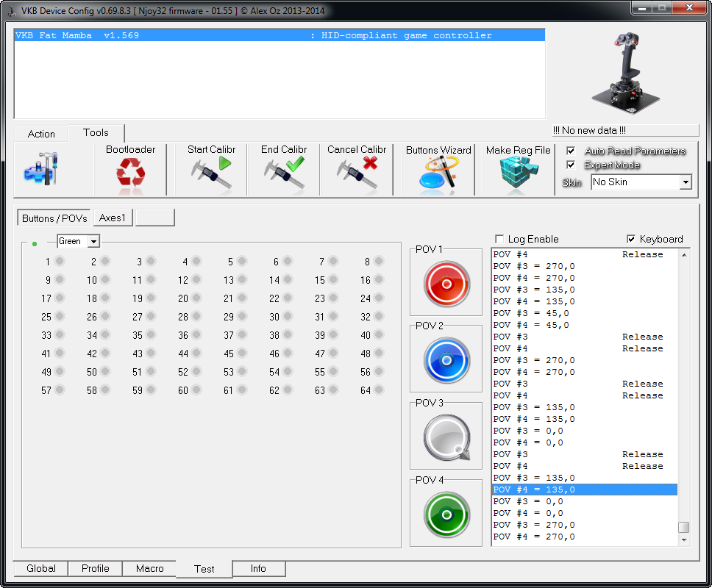
Task: Click the title bar joystick app icon
Action: [x=12, y=10]
